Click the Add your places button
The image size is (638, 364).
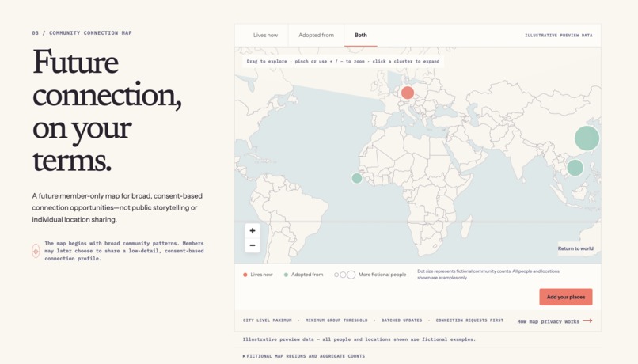(x=566, y=297)
